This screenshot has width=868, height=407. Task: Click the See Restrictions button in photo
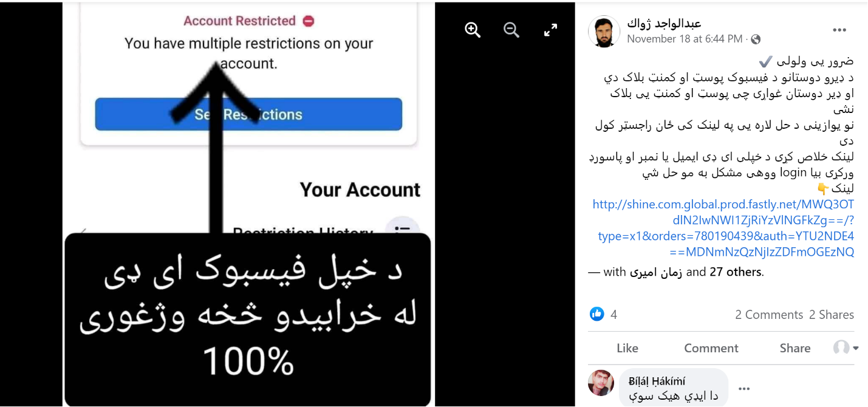point(248,114)
